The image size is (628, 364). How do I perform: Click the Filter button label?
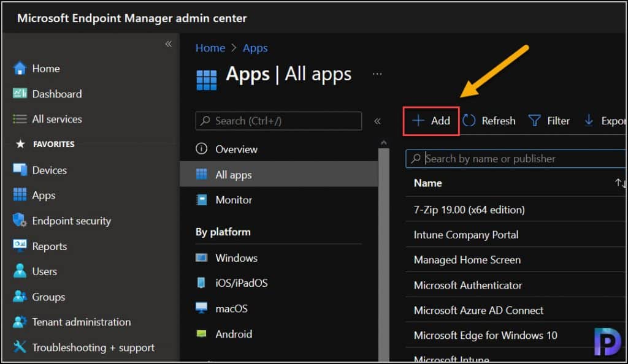point(558,121)
